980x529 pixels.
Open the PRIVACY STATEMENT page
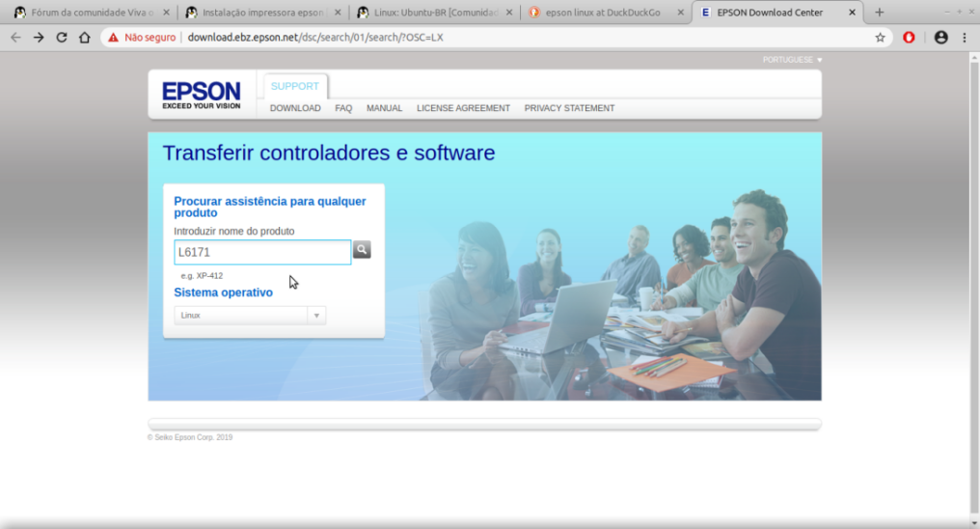pyautogui.click(x=569, y=108)
